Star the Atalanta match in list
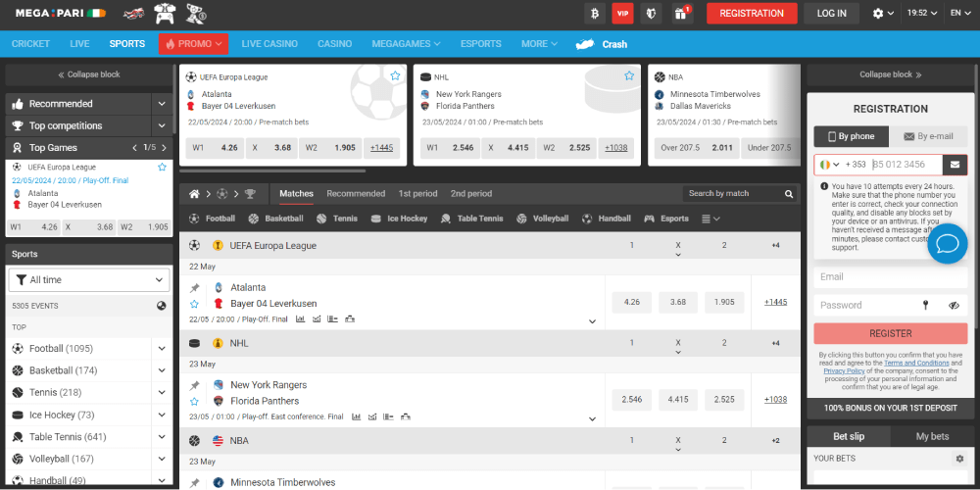The width and height of the screenshot is (980, 490). pos(194,304)
